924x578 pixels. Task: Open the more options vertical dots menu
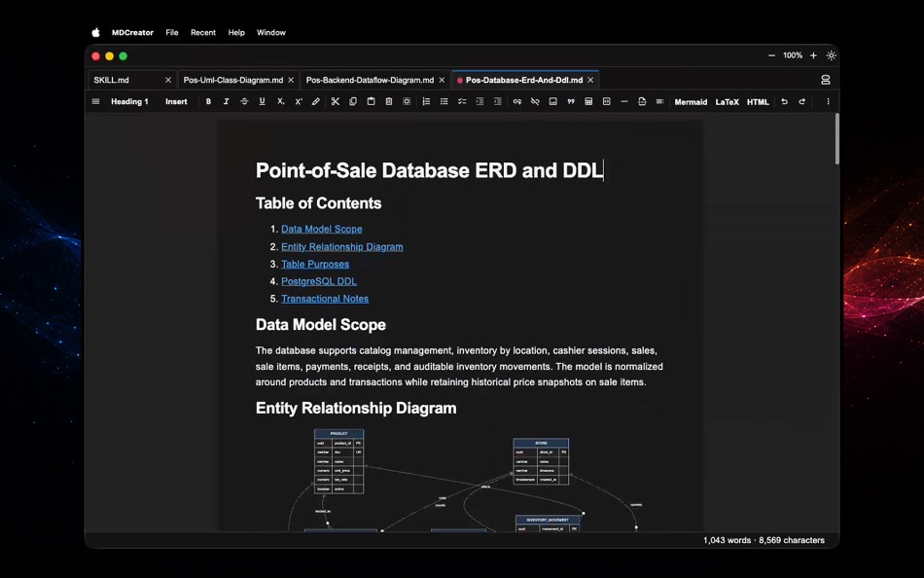coord(828,101)
